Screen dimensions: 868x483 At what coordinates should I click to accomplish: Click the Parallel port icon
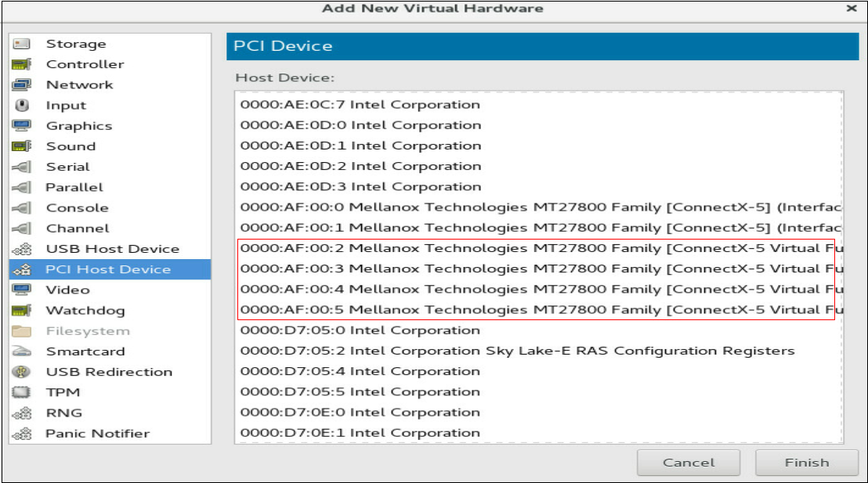(22, 187)
